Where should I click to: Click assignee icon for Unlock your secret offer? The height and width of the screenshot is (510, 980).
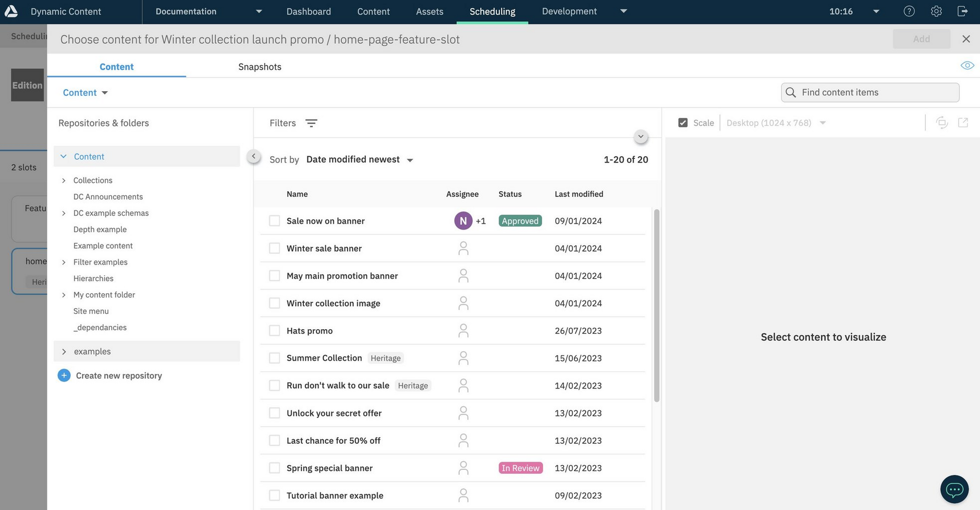463,413
